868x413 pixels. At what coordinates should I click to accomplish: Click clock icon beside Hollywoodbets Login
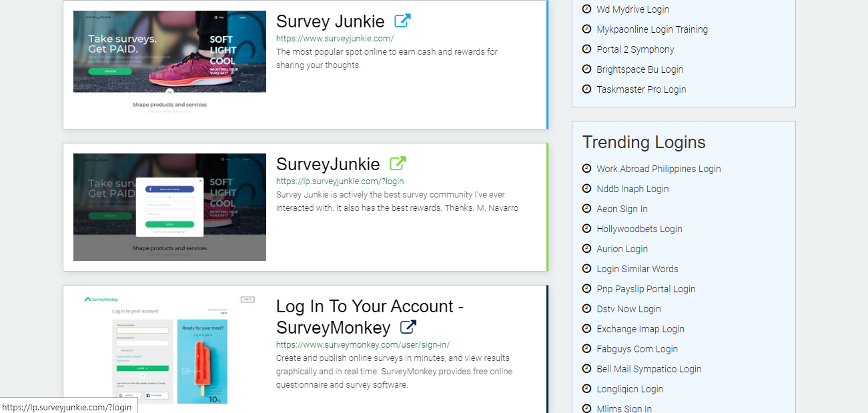pyautogui.click(x=586, y=228)
